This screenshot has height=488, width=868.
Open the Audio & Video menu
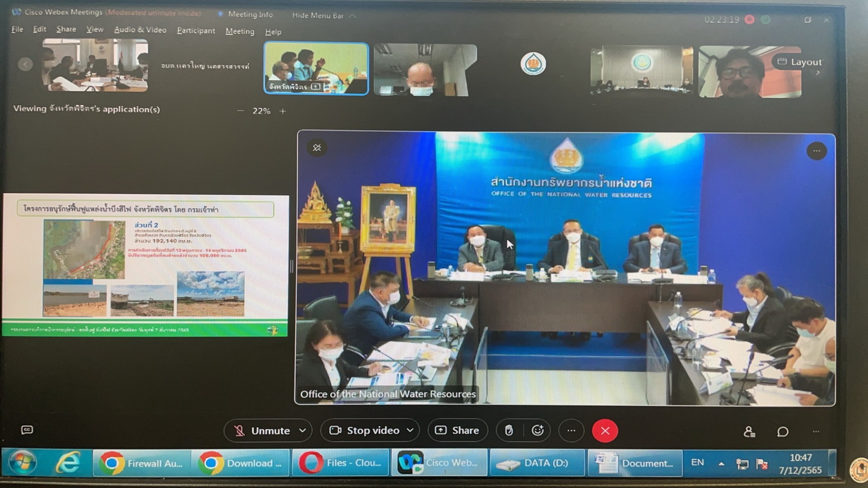point(140,30)
